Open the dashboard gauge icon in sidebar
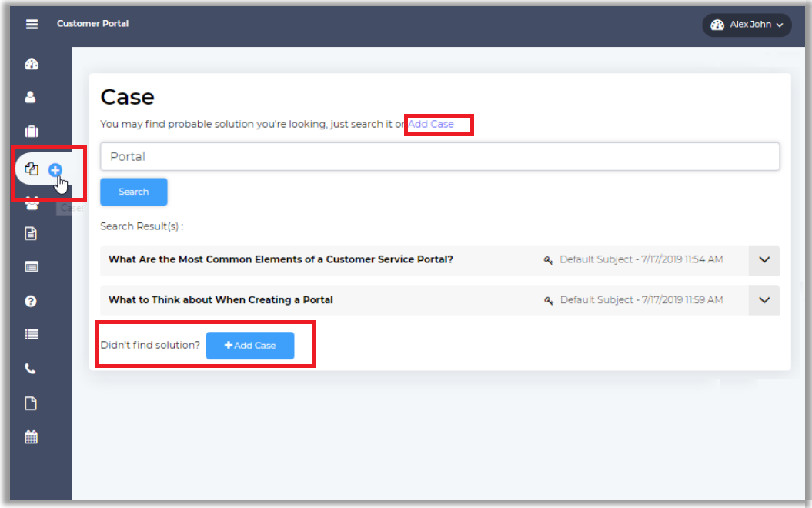This screenshot has height=508, width=812. click(32, 65)
